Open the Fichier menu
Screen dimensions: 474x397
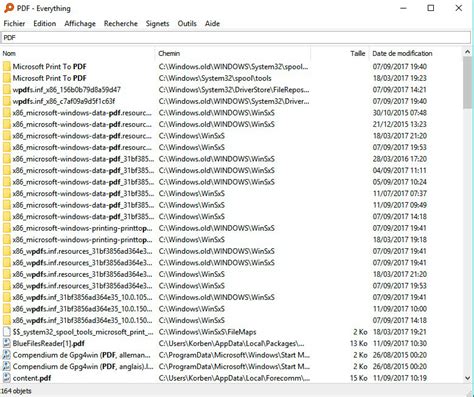[x=14, y=24]
